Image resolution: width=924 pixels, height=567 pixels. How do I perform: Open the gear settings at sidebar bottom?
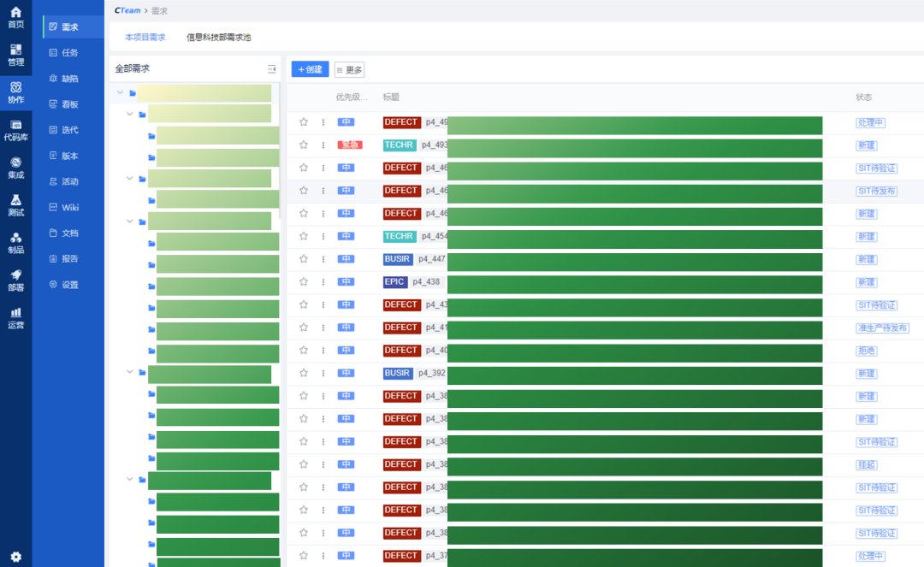click(x=16, y=557)
